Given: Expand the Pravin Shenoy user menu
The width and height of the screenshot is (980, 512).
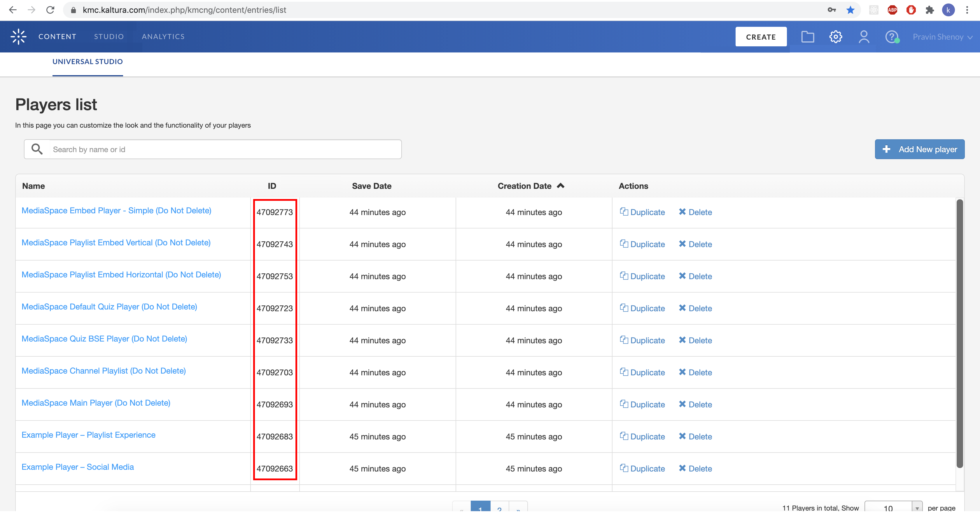Looking at the screenshot, I should coord(942,37).
